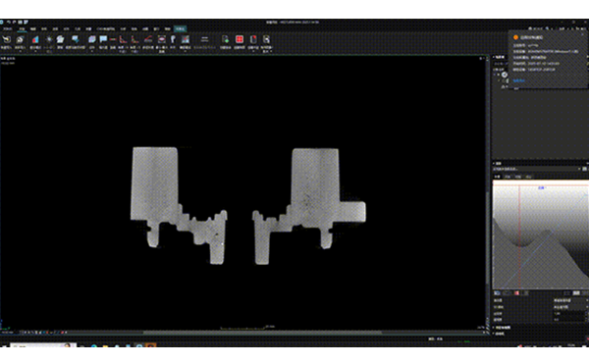
Task: Click the red oval lips-shaped ribbon icon
Action: (162, 39)
